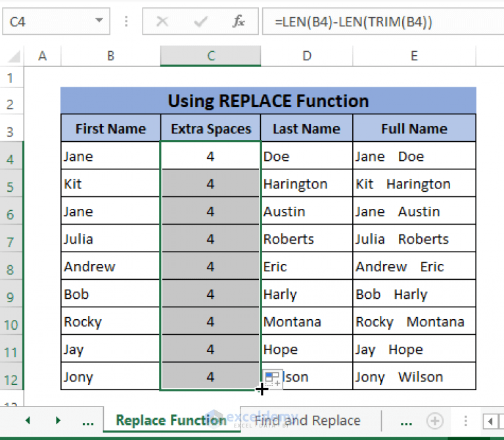Select the last-name cell Roberts
504x440 pixels.
[307, 238]
